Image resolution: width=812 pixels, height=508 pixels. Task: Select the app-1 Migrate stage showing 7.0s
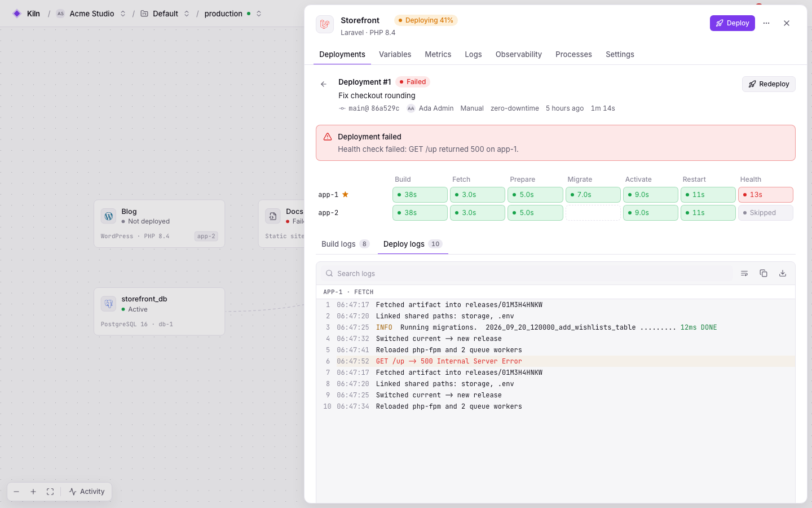[593, 195]
